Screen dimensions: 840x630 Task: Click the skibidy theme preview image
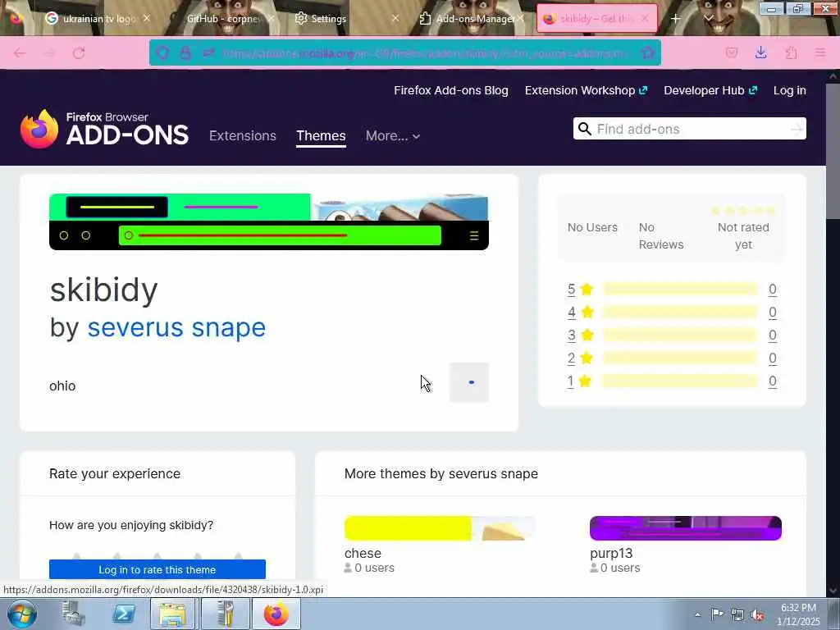click(x=269, y=221)
